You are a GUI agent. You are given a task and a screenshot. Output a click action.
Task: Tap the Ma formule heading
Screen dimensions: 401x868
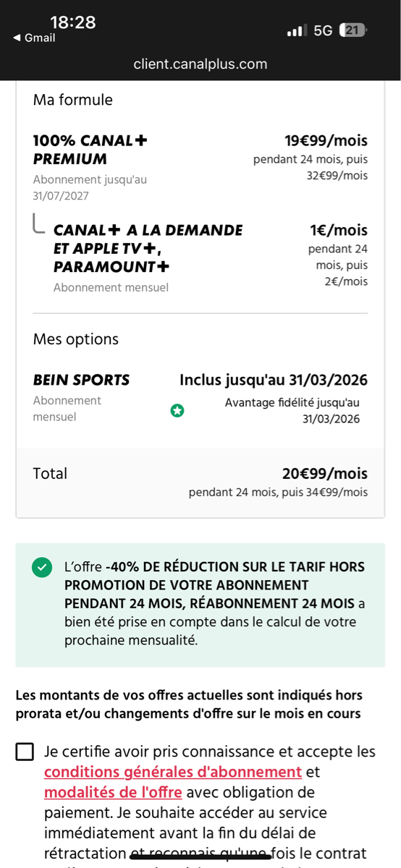tap(73, 100)
